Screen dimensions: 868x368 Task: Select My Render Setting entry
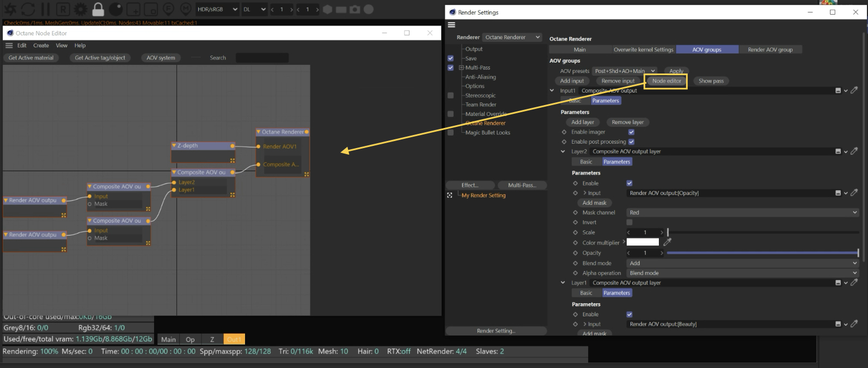pos(484,195)
